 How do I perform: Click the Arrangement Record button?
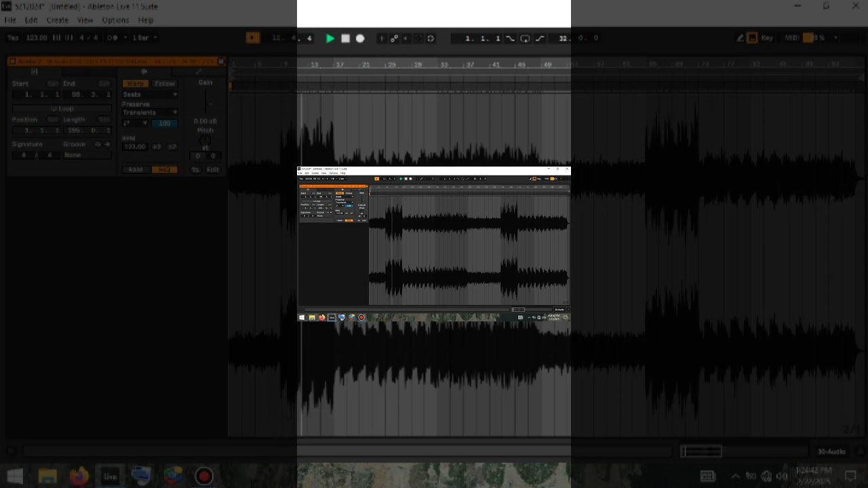pyautogui.click(x=360, y=39)
